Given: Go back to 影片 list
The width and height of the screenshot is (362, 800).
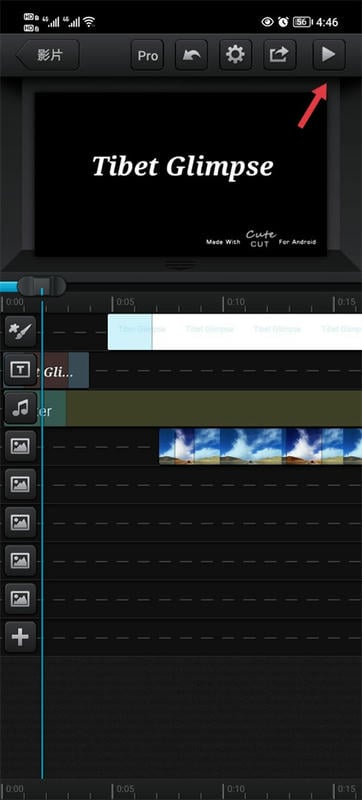Looking at the screenshot, I should click(48, 55).
